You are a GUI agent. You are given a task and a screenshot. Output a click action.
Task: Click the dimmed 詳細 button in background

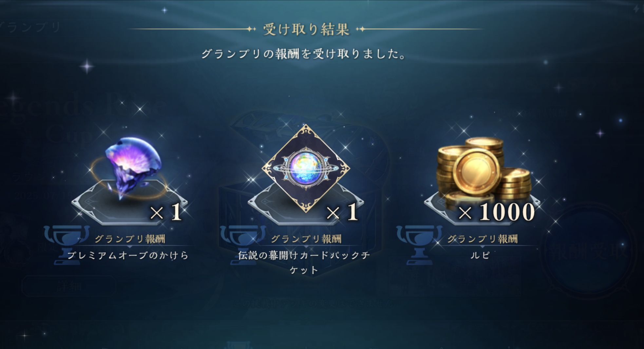(69, 286)
